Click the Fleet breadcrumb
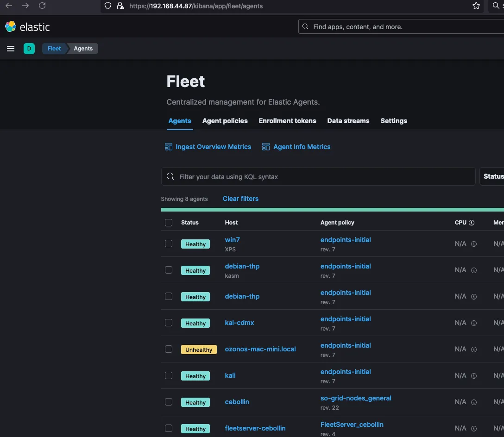The width and height of the screenshot is (504, 437). click(x=54, y=49)
